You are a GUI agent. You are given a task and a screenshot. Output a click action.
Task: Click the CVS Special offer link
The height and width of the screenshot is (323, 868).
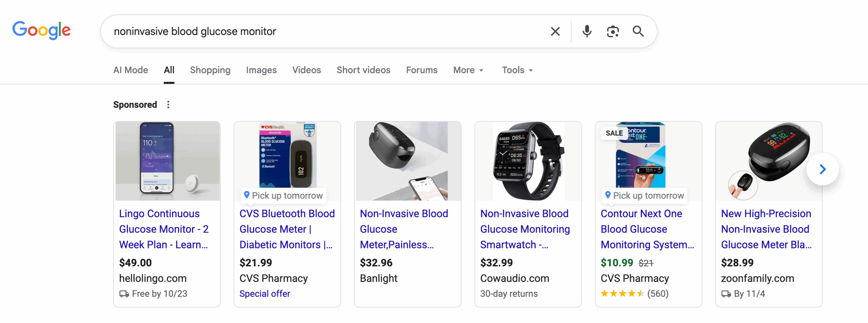(x=264, y=294)
